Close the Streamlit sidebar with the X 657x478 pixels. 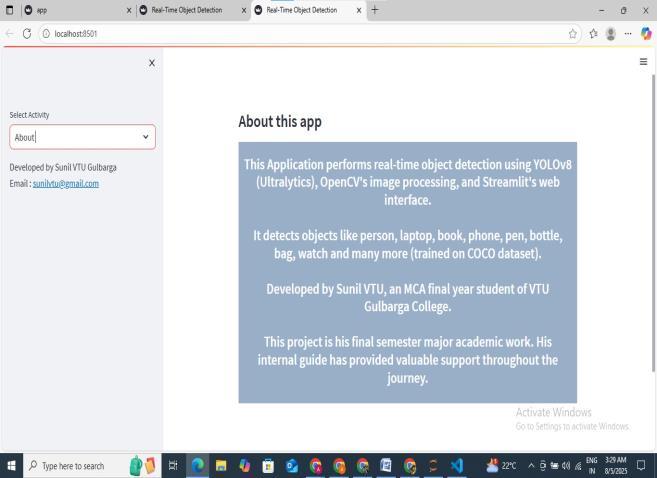point(152,63)
